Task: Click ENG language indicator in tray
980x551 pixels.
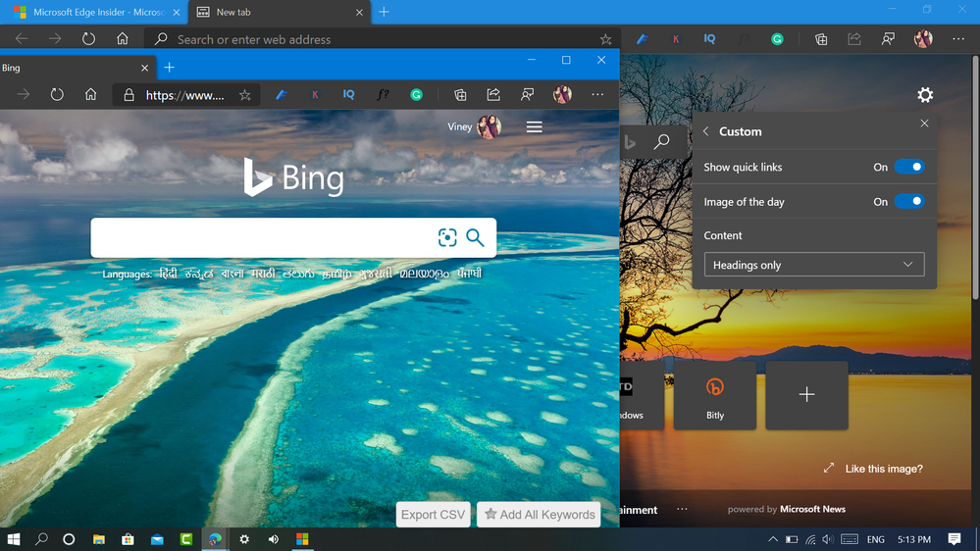Action: pyautogui.click(x=876, y=539)
